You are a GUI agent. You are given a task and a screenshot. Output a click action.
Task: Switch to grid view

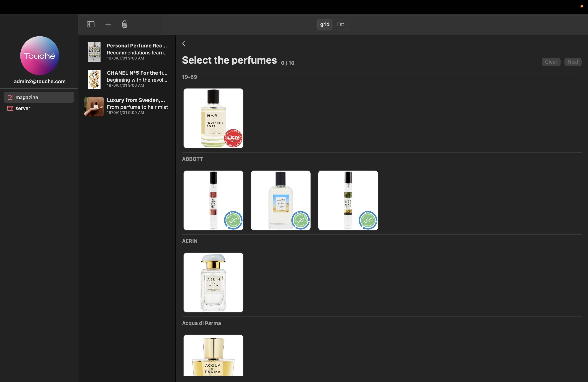[x=325, y=24]
